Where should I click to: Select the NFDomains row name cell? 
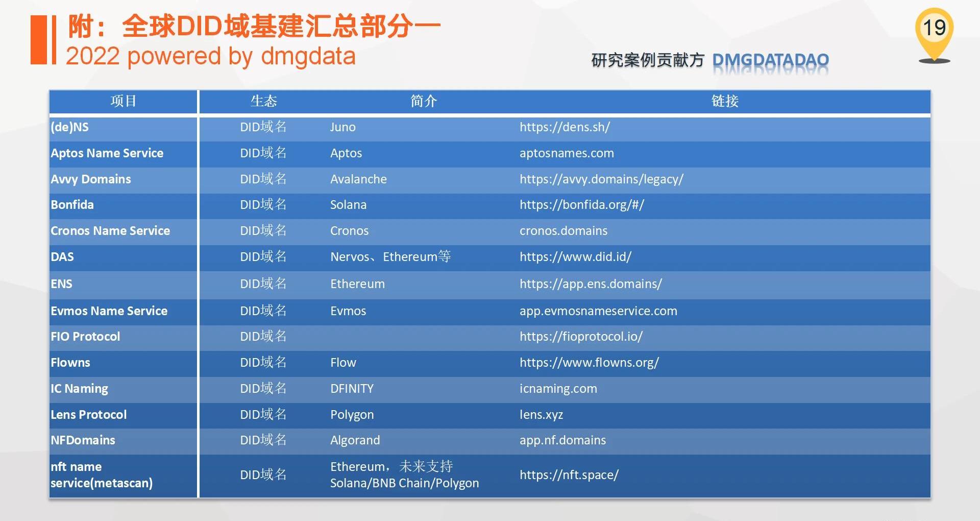coord(83,440)
